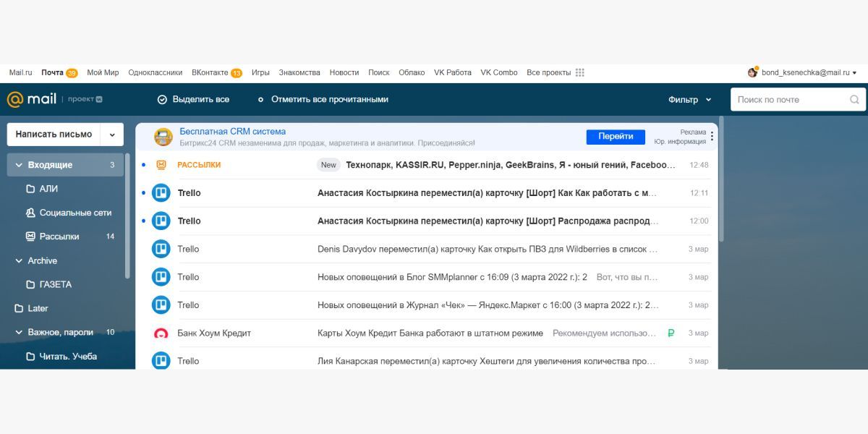This screenshot has width=868, height=434.
Task: Click the Перейти ad button
Action: (616, 136)
